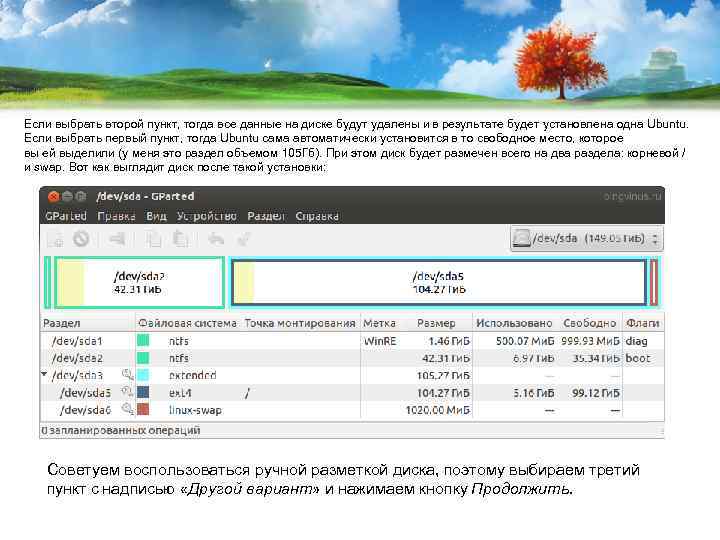
Task: Click the key icon on /dev/sda3 row
Action: pyautogui.click(x=127, y=375)
